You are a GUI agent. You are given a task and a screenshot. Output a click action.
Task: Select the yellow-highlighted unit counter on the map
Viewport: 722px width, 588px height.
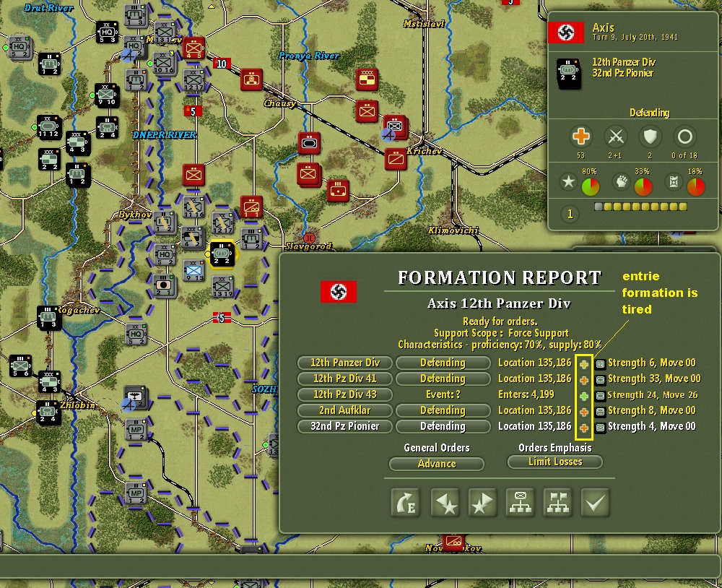coord(222,254)
